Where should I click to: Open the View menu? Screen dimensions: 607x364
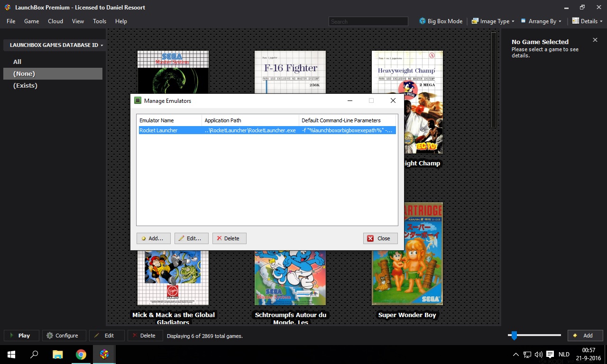(x=78, y=21)
